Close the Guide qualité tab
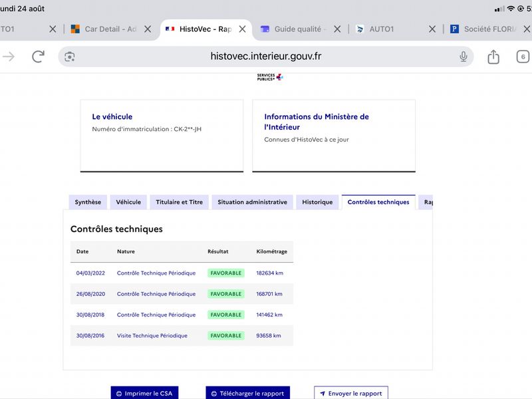Screen dimensions: 532x399 click(337, 29)
